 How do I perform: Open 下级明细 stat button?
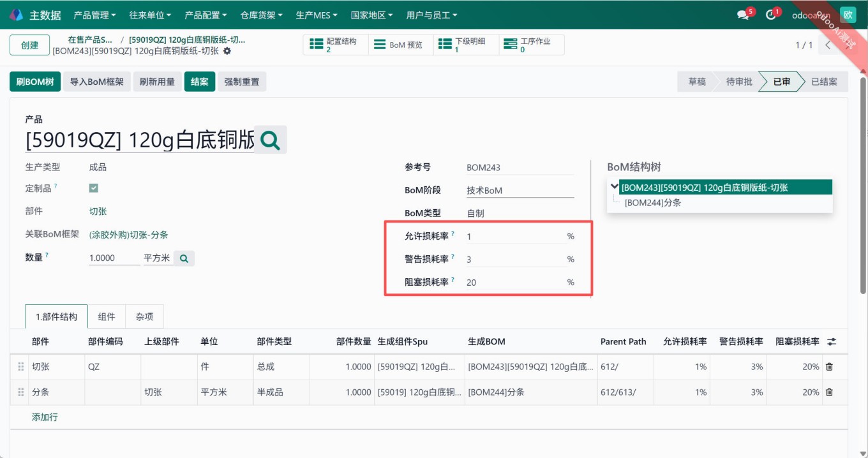pyautogui.click(x=466, y=45)
